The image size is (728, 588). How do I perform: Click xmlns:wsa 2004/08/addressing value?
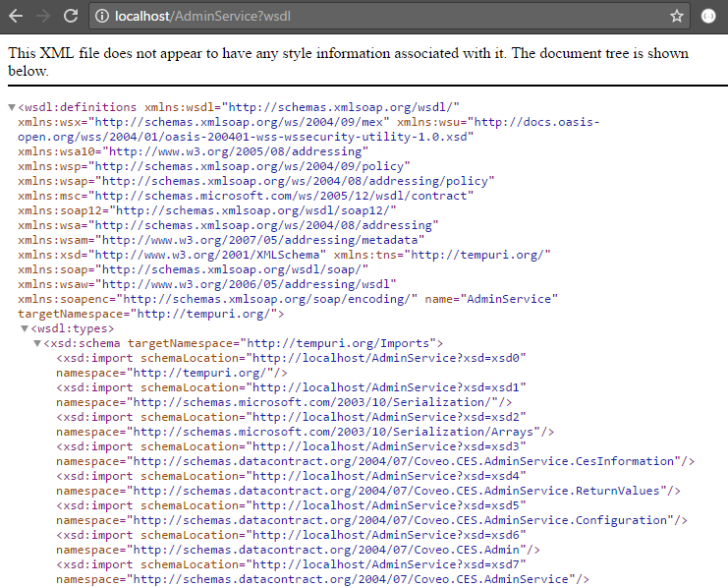(x=263, y=225)
